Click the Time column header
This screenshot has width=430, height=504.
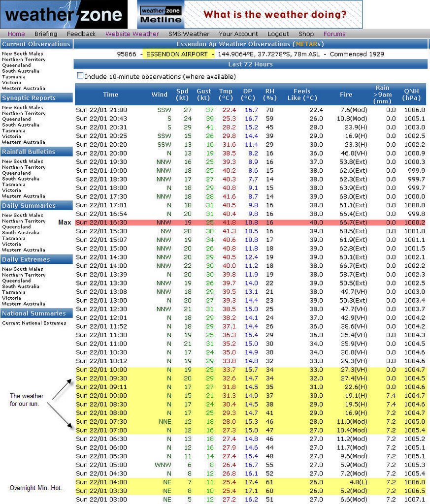click(110, 94)
